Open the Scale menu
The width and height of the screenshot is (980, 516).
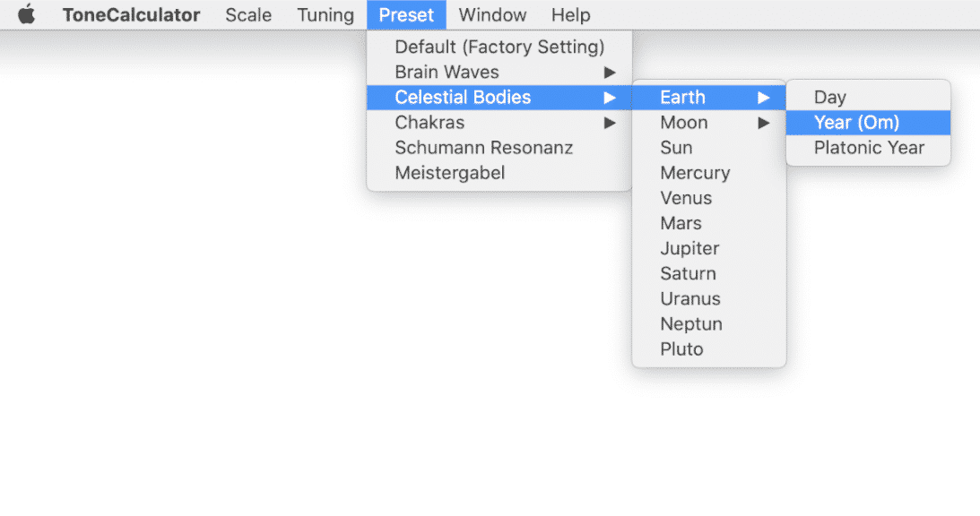[x=248, y=15]
